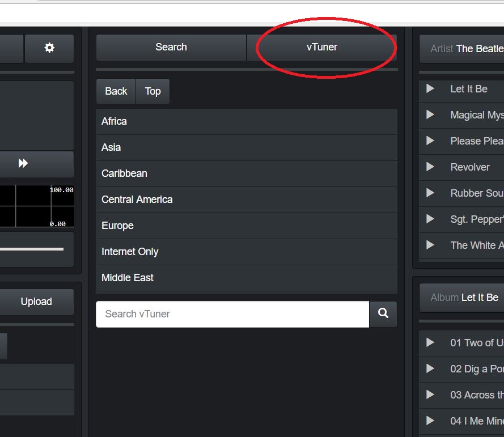
Task: Switch to the Search tab
Action: point(171,47)
